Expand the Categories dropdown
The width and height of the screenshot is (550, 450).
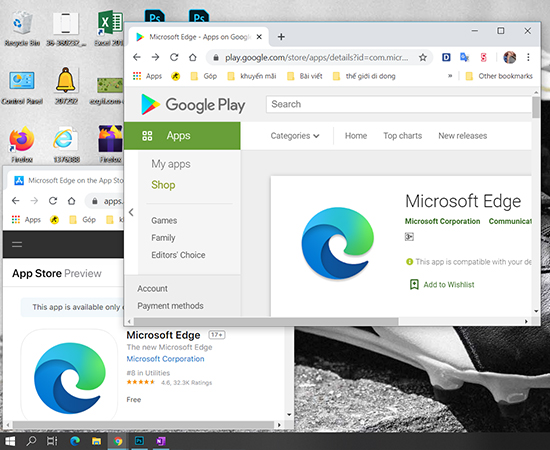coord(295,136)
